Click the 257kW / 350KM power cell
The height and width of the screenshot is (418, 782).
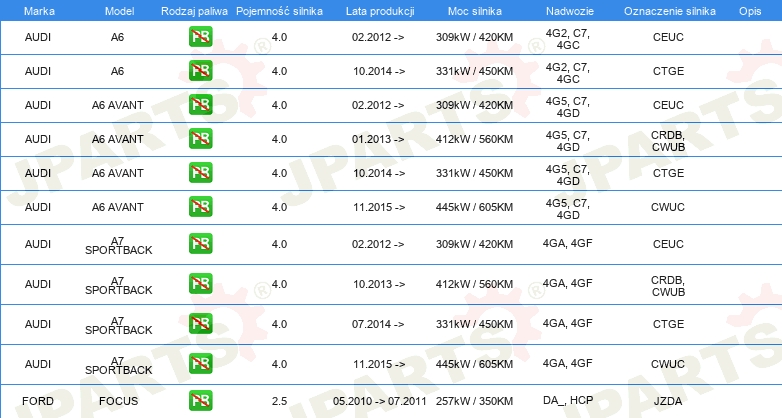[475, 401]
